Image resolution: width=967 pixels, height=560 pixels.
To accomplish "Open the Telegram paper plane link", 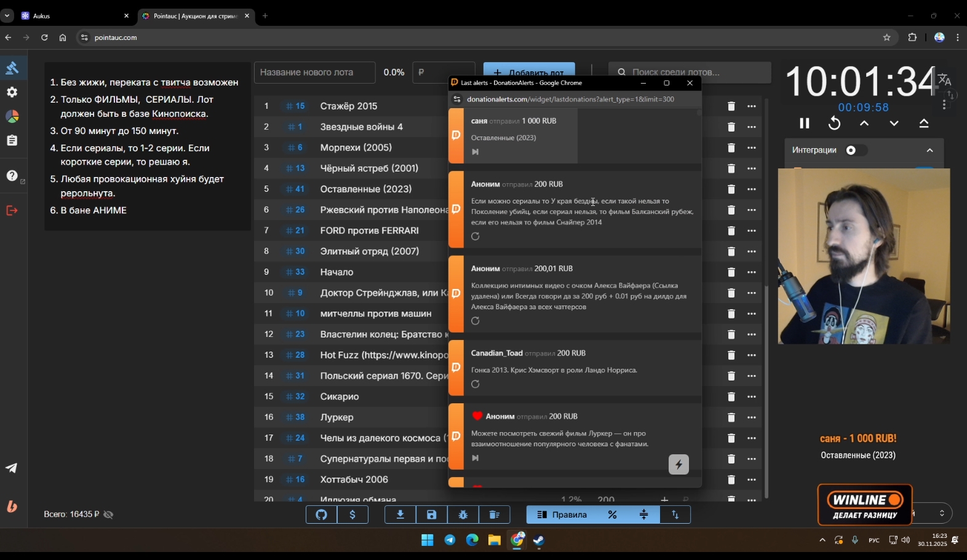I will pyautogui.click(x=12, y=468).
